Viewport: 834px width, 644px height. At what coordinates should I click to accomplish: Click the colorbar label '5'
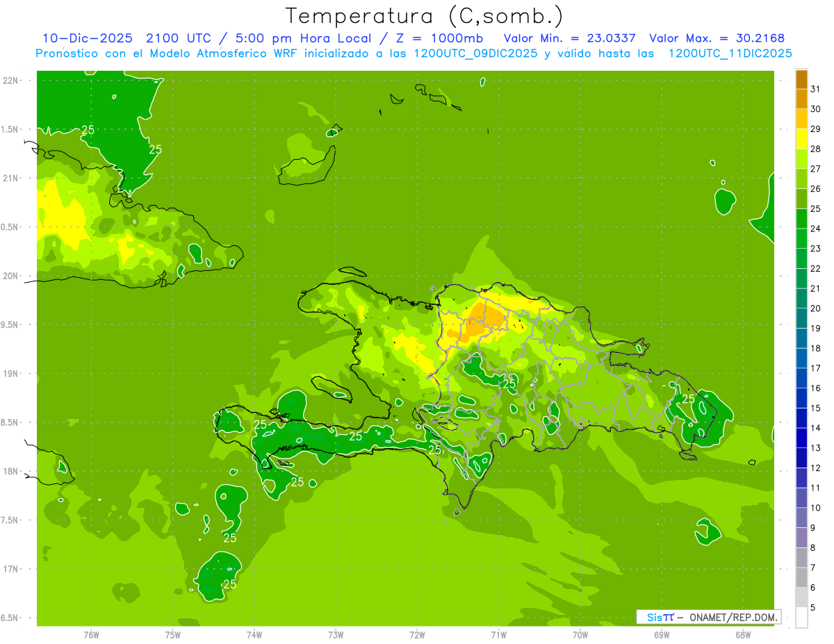click(x=812, y=608)
